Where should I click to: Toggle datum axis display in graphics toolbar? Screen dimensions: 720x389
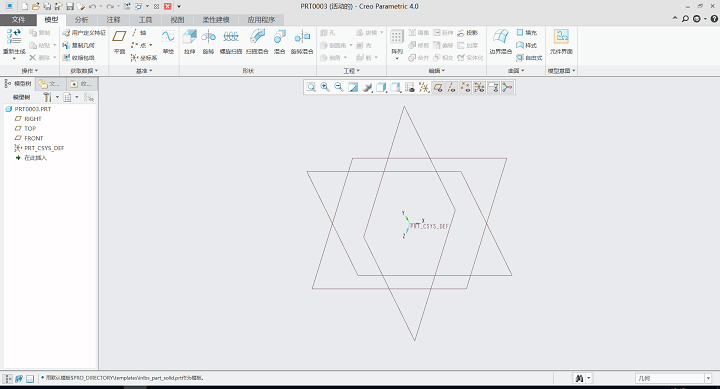(451, 87)
